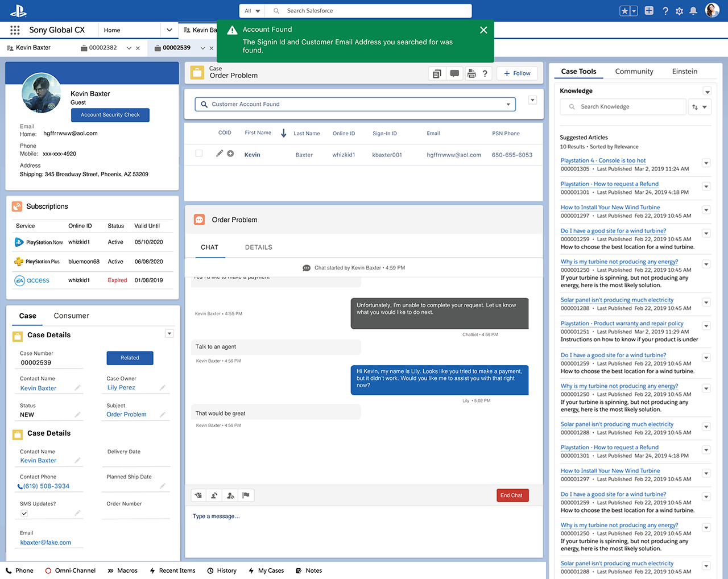The image size is (728, 579).
Task: Click the global add plus icon
Action: tap(649, 11)
